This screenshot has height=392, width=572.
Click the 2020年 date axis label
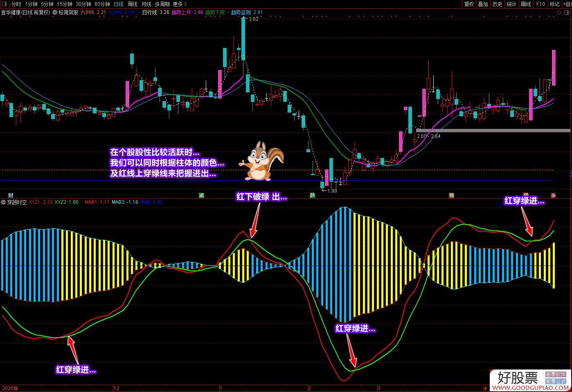pos(10,388)
